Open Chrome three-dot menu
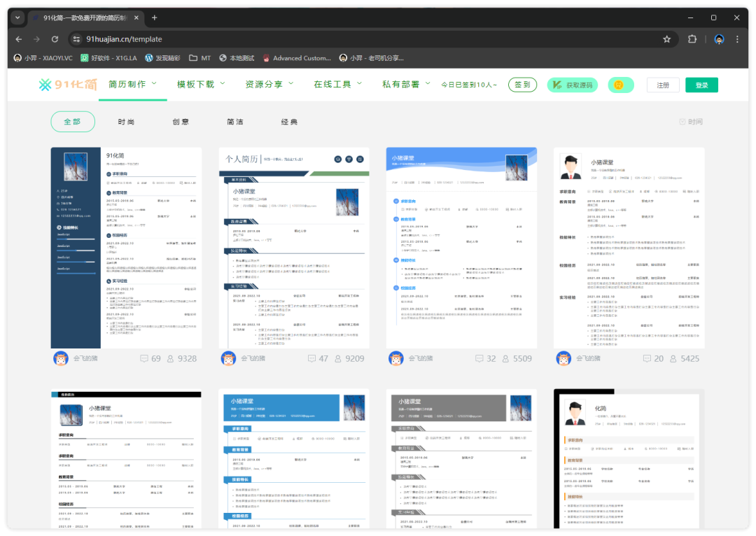The width and height of the screenshot is (756, 536). 737,39
